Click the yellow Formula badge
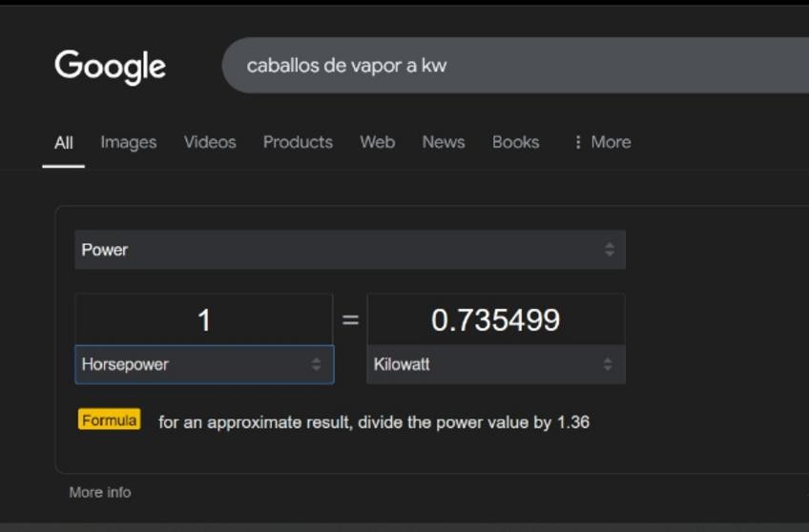 110,420
